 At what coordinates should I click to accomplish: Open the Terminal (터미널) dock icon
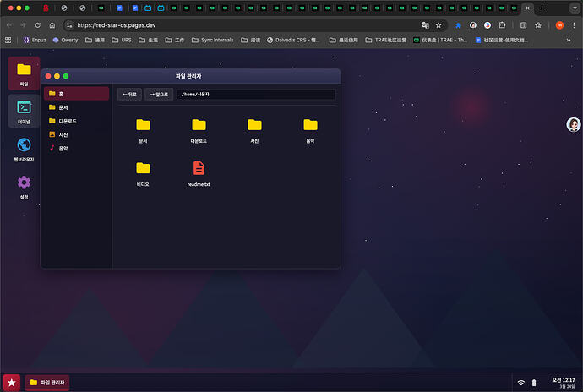(x=24, y=112)
